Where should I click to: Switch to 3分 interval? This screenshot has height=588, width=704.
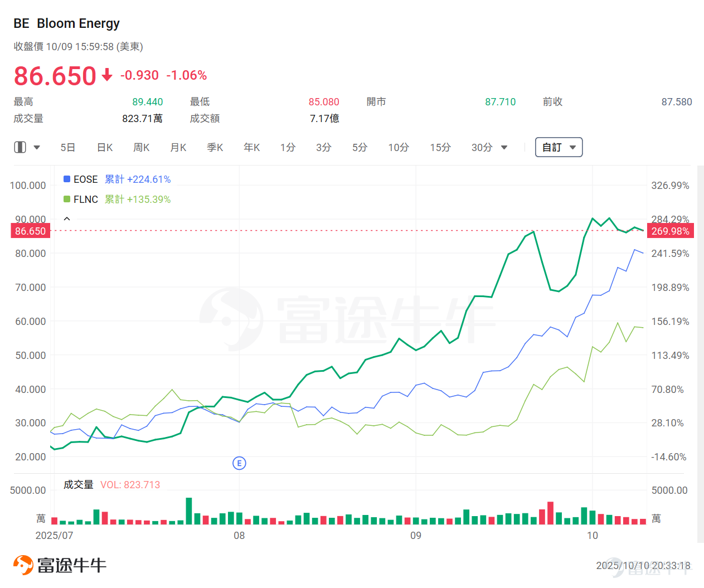tap(324, 147)
